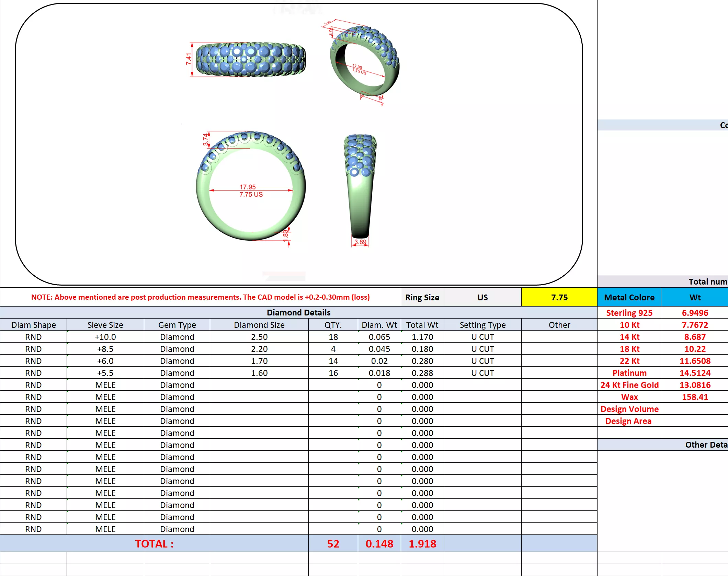Click the TOTAL quantity value 52
Viewport: 728px width, 576px height.
pos(333,544)
